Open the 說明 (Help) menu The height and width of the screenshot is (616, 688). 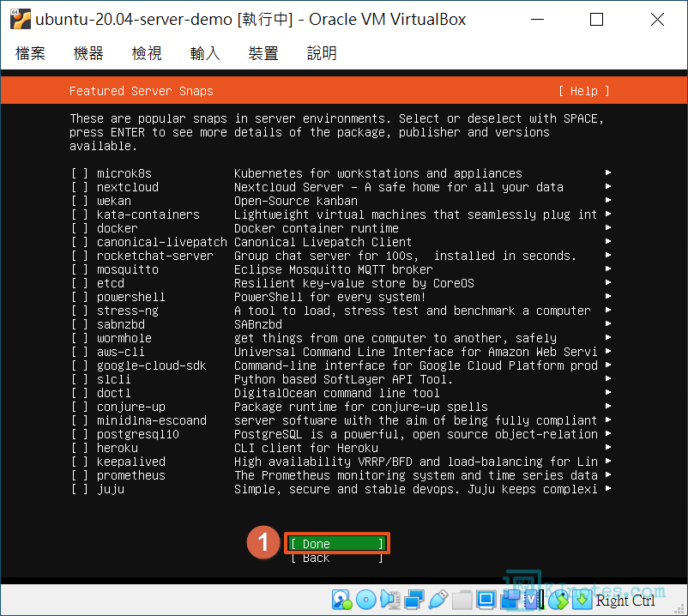322,53
